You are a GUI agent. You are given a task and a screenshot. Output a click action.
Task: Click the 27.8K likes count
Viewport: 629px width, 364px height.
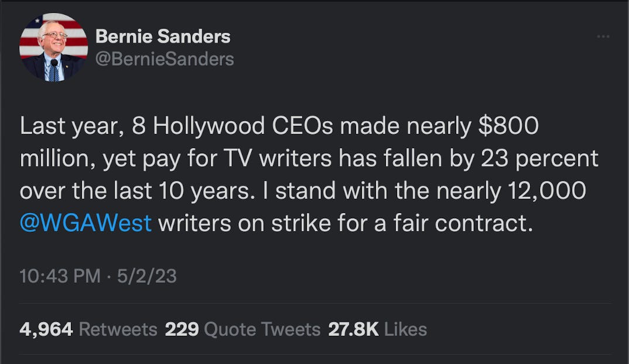coord(353,329)
